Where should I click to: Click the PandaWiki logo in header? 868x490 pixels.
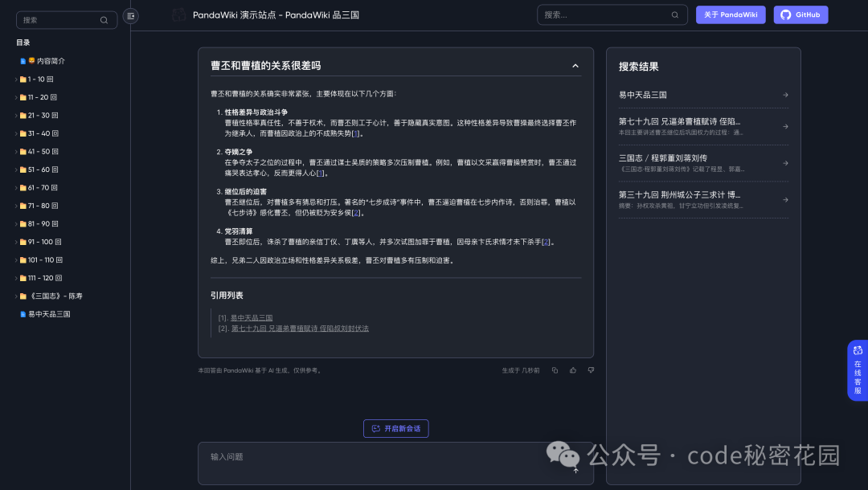(178, 15)
